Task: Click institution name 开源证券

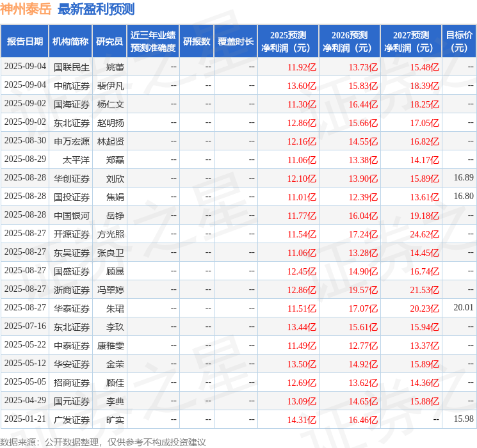Action: pos(72,234)
